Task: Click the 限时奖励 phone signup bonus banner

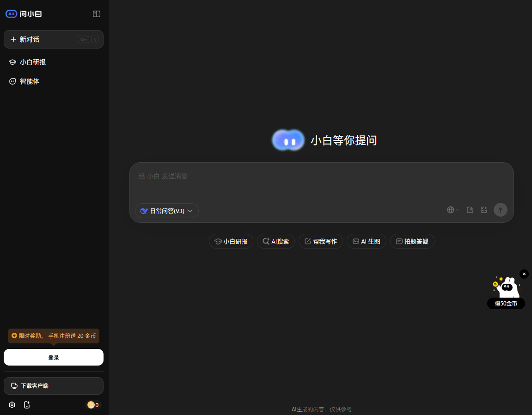Action: [54, 336]
